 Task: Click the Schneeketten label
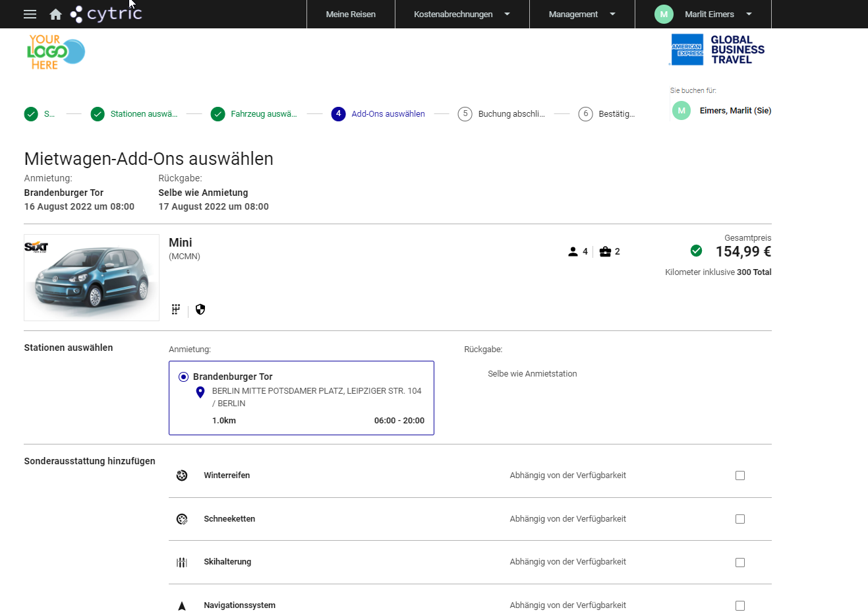coord(229,519)
